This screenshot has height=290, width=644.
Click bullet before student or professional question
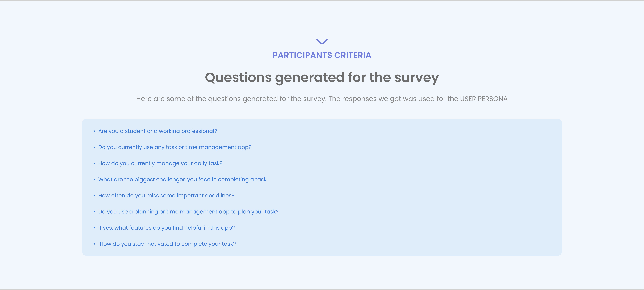tap(94, 131)
